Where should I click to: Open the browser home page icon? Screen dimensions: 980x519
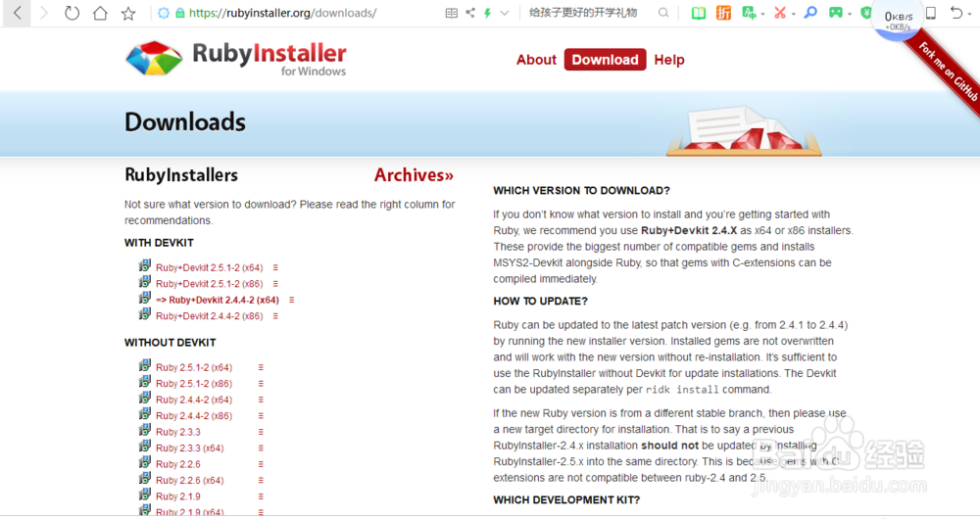coord(100,13)
